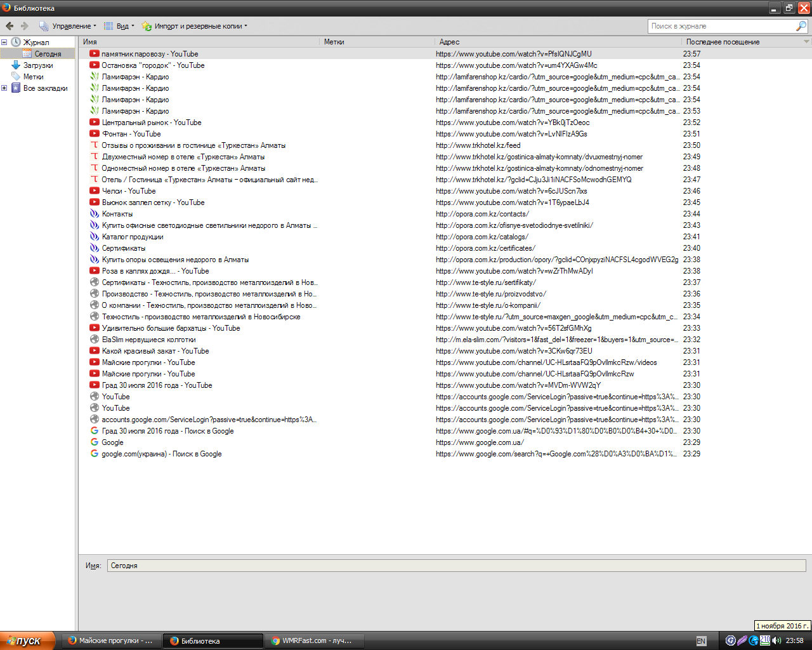Click YouTube icon of Фонтан row
The height and width of the screenshot is (650, 812).
(x=95, y=134)
